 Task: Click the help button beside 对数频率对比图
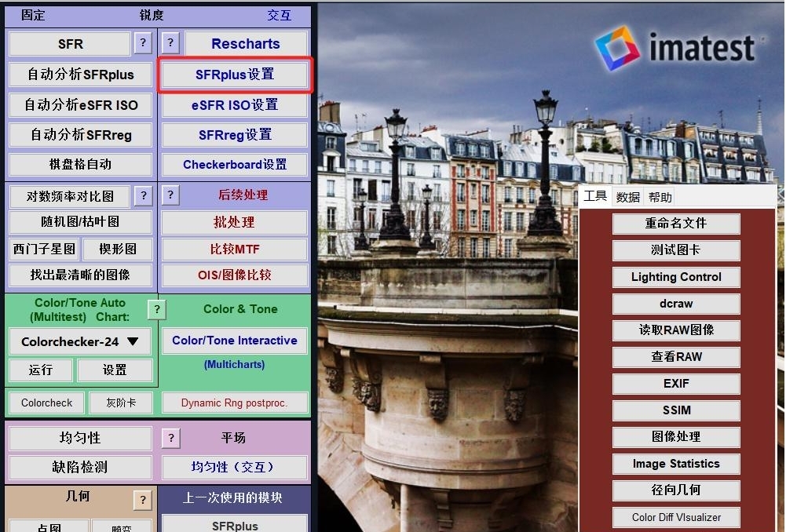144,195
